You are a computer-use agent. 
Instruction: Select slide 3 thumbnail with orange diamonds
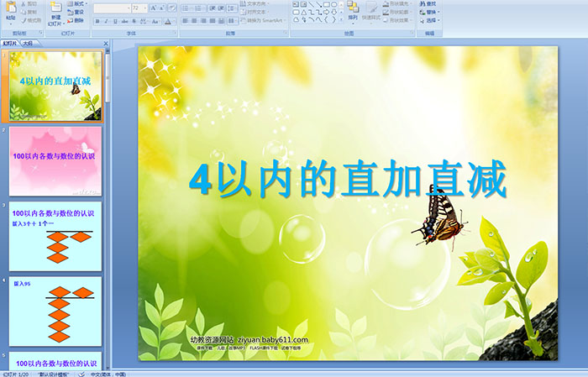click(x=55, y=236)
